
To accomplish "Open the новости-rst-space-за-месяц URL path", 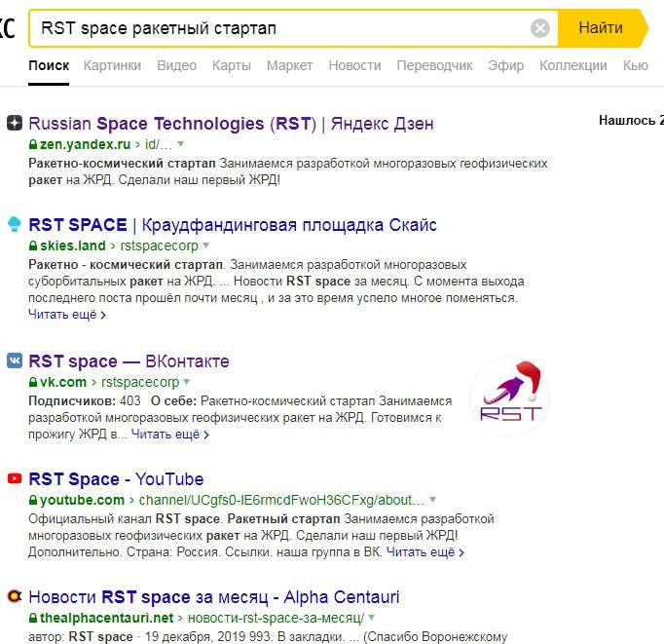I will (x=277, y=618).
